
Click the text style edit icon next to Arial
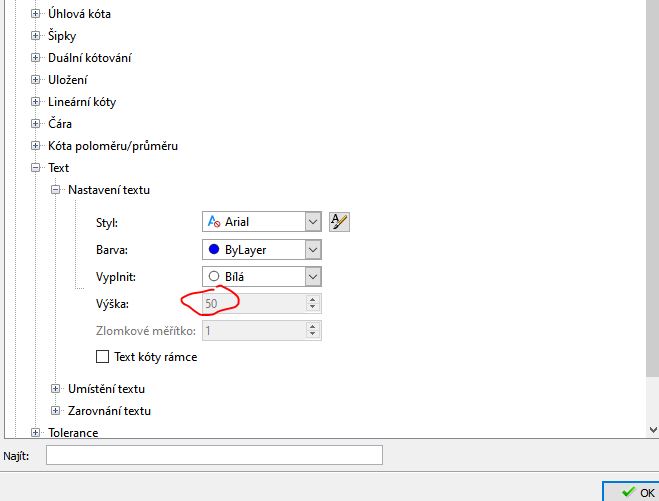pos(340,222)
